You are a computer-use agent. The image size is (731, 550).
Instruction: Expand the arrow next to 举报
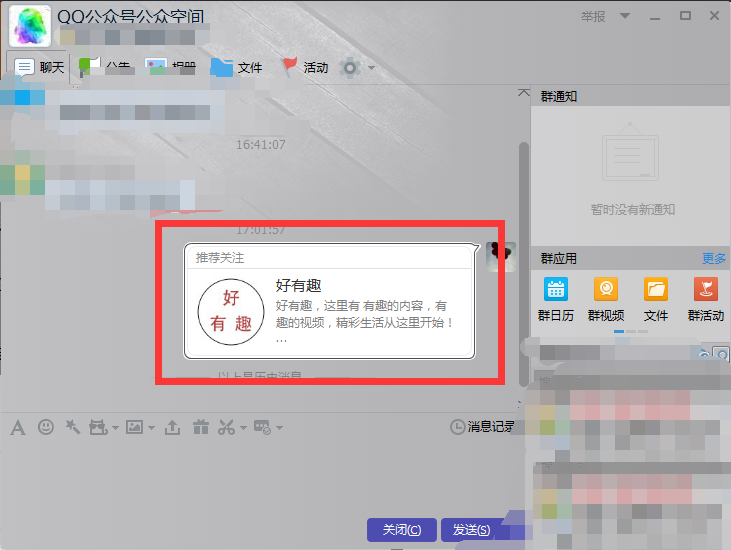[625, 16]
